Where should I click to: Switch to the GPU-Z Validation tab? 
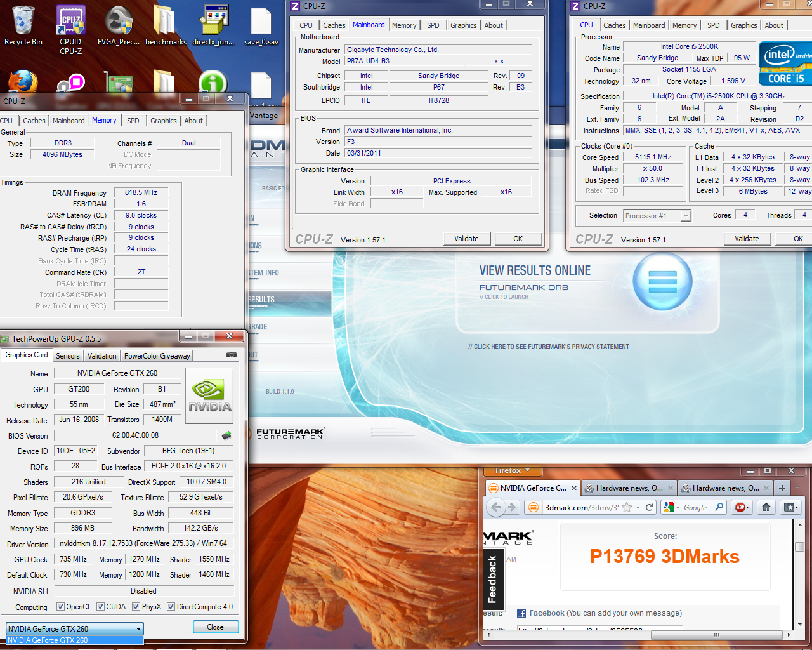(101, 356)
